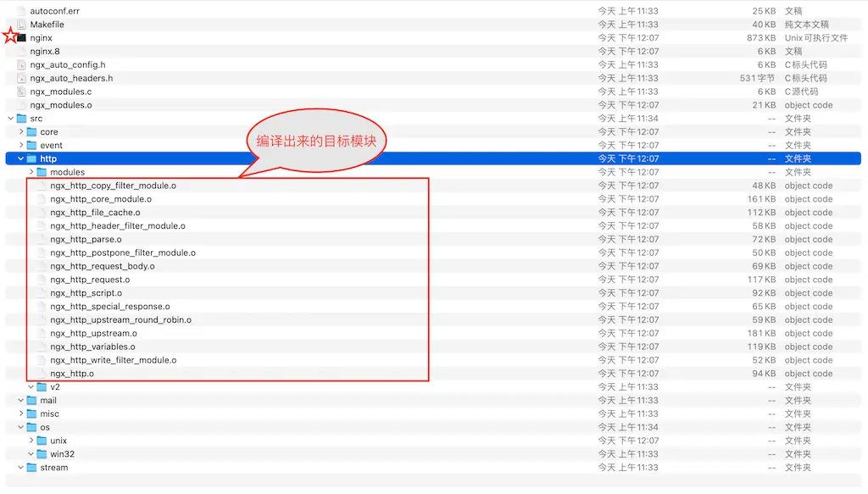This screenshot has height=494, width=868.
Task: Click the autoconf.err file icon
Action: 22,11
